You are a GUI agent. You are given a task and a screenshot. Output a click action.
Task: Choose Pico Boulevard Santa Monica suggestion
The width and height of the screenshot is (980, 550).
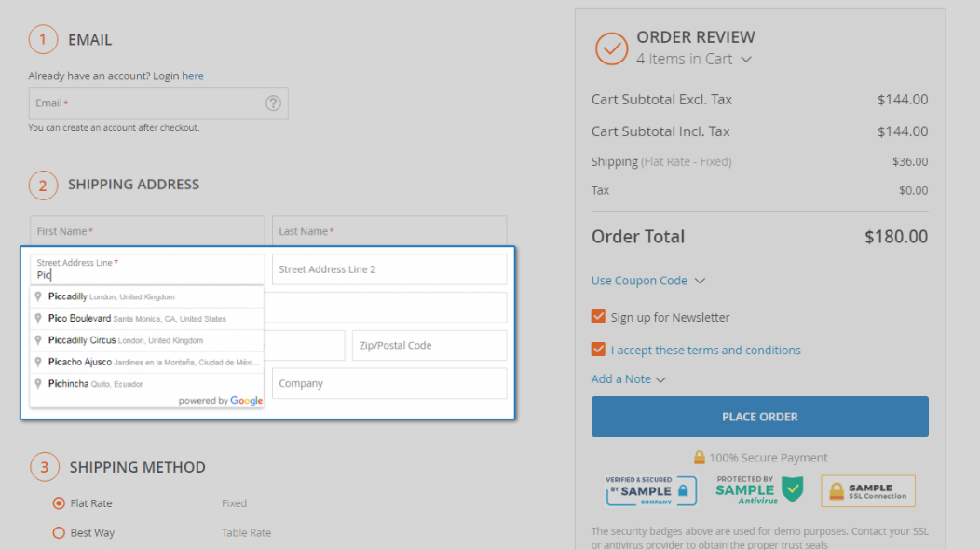[147, 319]
